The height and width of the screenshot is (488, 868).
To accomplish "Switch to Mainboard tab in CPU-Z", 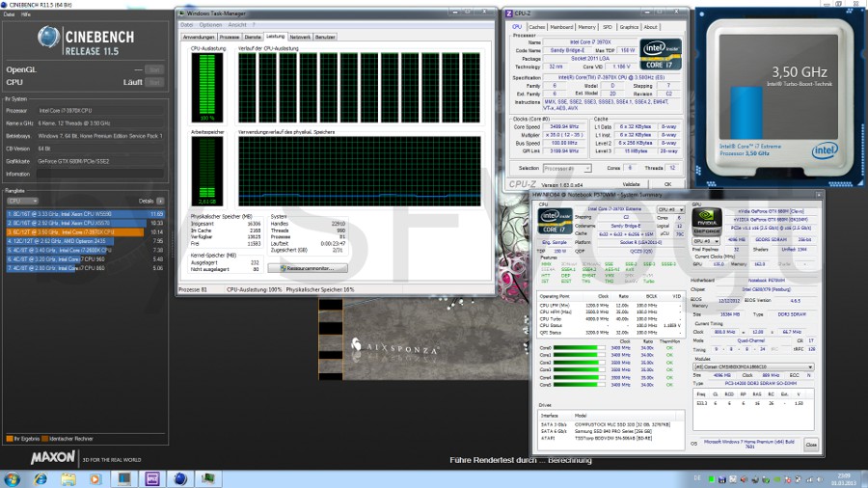I will 561,27.
